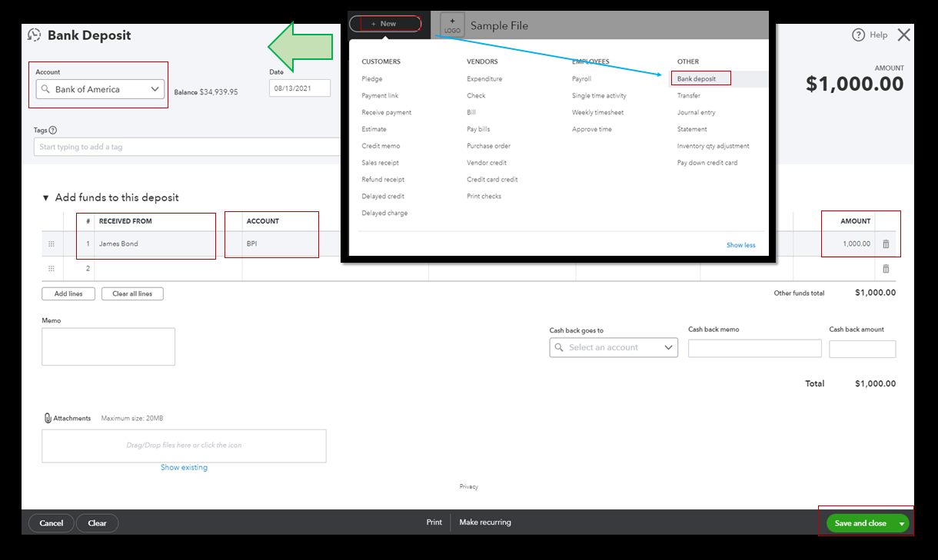Screen dimensions: 938x560
Task: Click the Tags help circle icon
Action: tap(51, 129)
